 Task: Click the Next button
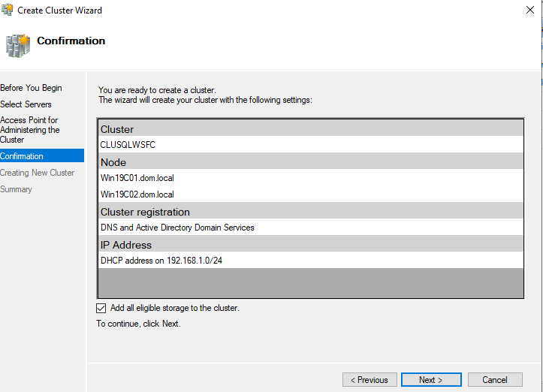(430, 380)
